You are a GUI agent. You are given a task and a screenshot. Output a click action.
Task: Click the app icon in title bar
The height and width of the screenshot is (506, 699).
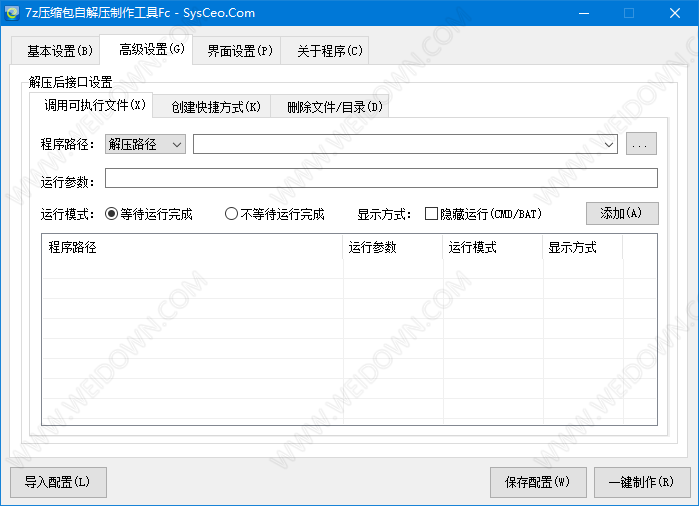(13, 13)
